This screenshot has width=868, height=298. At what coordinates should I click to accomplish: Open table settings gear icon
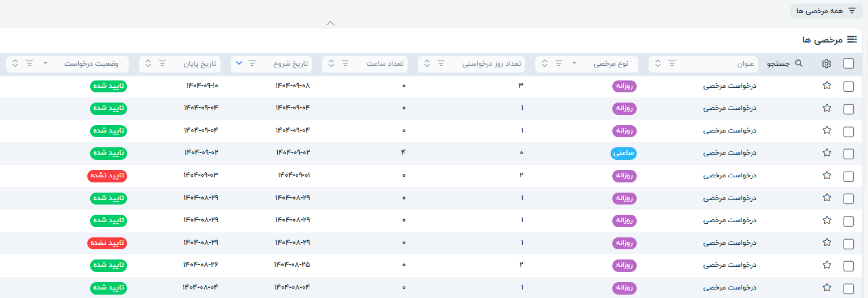click(826, 63)
